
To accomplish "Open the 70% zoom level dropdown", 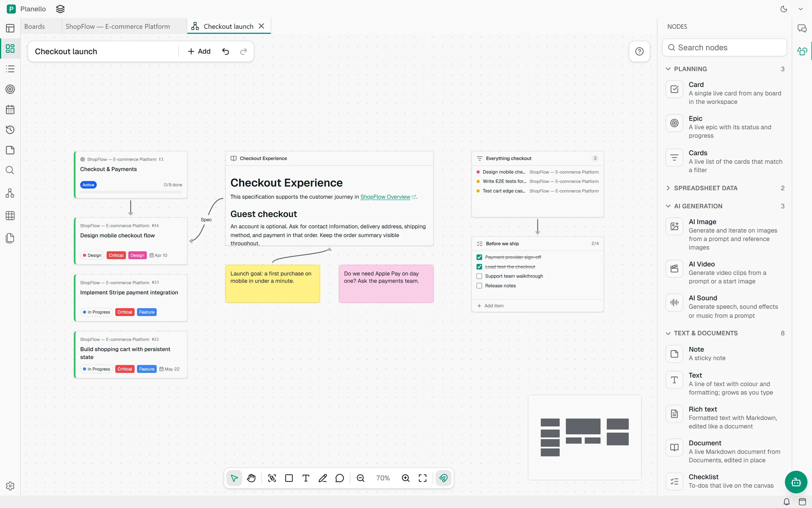I will (383, 478).
